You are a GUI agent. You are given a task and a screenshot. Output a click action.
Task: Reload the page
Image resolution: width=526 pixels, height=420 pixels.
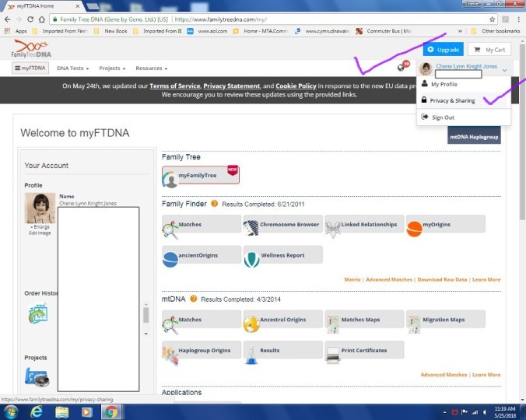(30, 19)
